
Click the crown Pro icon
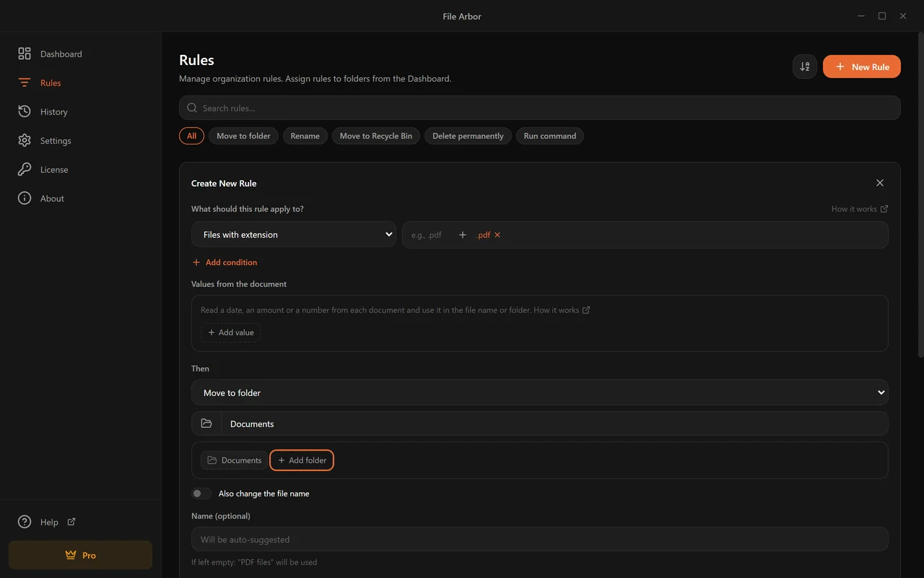[x=71, y=555]
